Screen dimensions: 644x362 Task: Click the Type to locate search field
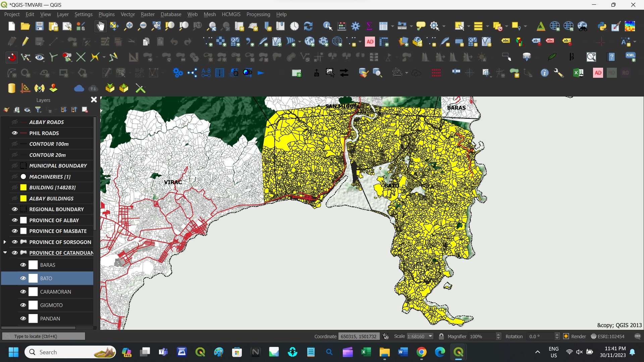[x=44, y=336]
